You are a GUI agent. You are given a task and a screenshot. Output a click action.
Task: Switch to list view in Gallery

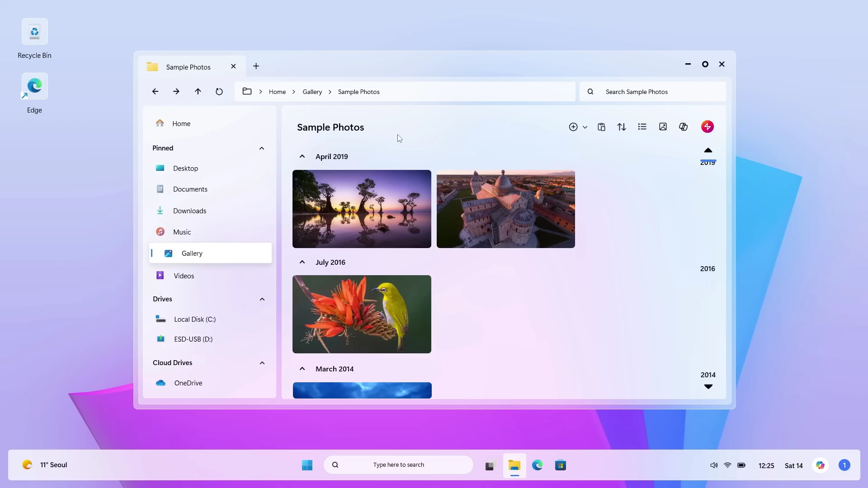point(642,127)
